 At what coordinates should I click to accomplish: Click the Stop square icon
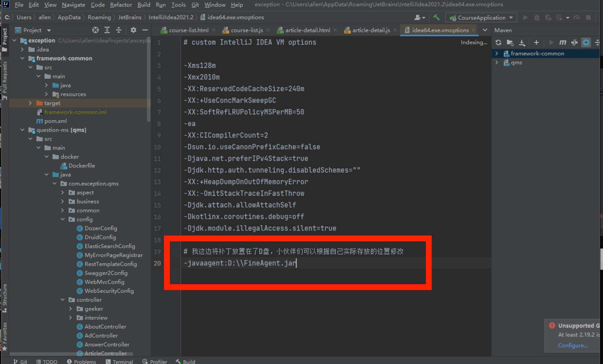coord(588,17)
